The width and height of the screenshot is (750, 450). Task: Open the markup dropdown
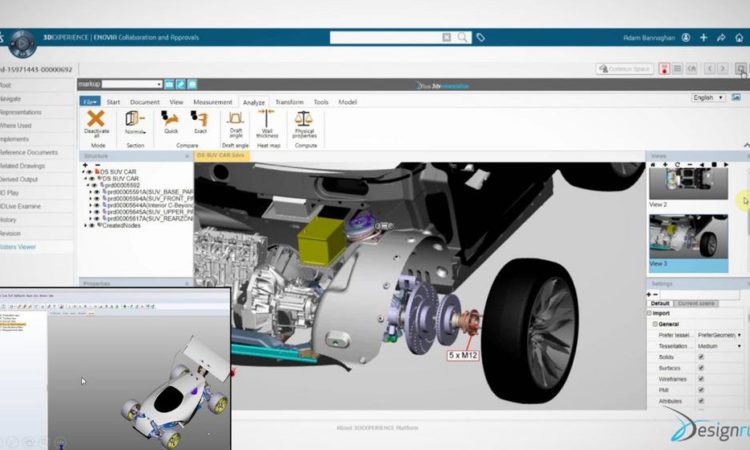[x=132, y=84]
